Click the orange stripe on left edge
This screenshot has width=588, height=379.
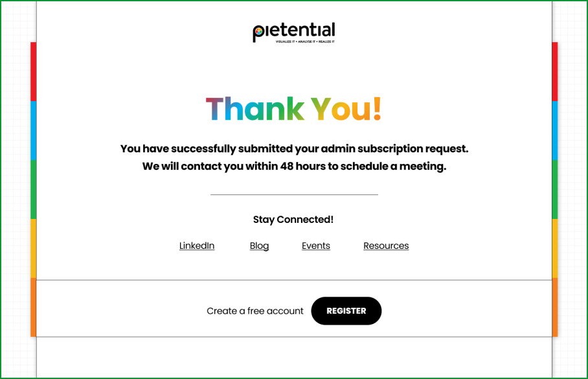tap(34, 307)
